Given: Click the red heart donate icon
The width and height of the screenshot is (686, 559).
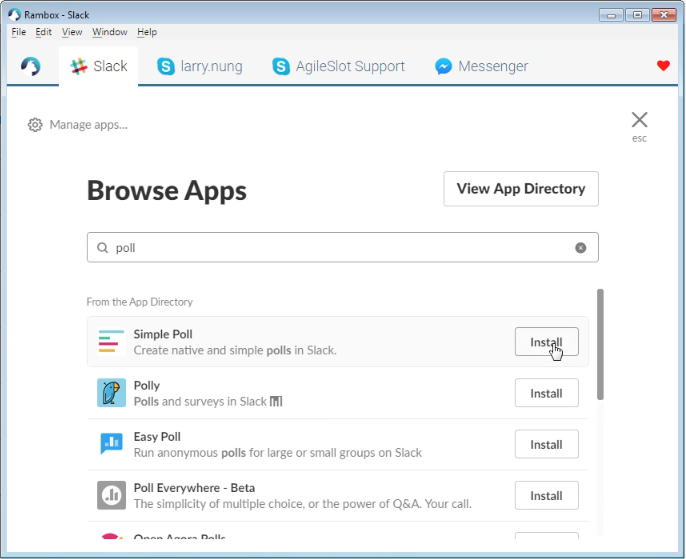Looking at the screenshot, I should tap(663, 66).
